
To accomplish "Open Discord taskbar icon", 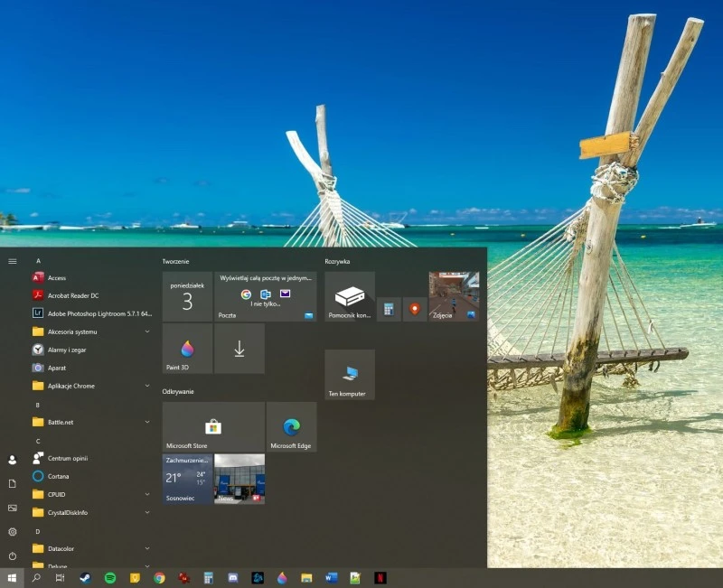I will point(232,577).
